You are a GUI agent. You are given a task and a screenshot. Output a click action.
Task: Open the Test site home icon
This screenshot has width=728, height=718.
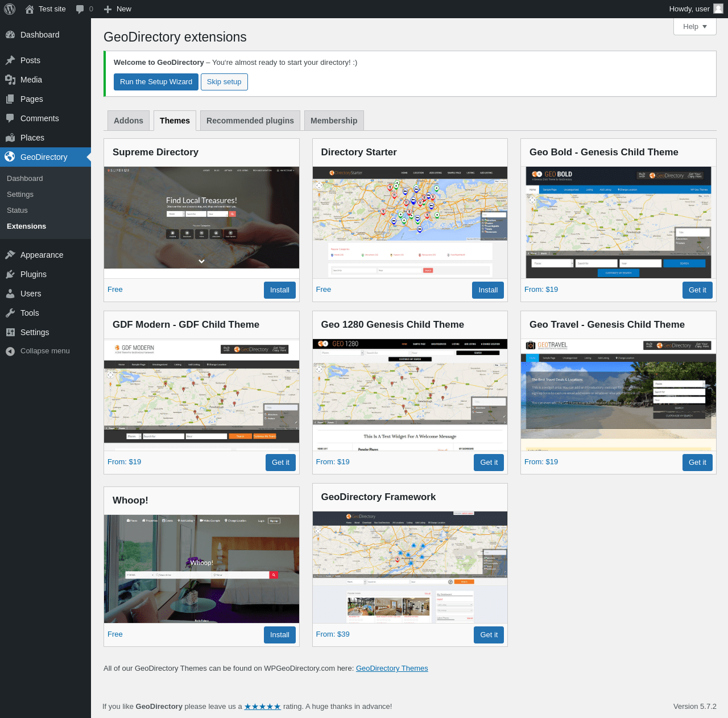(30, 9)
